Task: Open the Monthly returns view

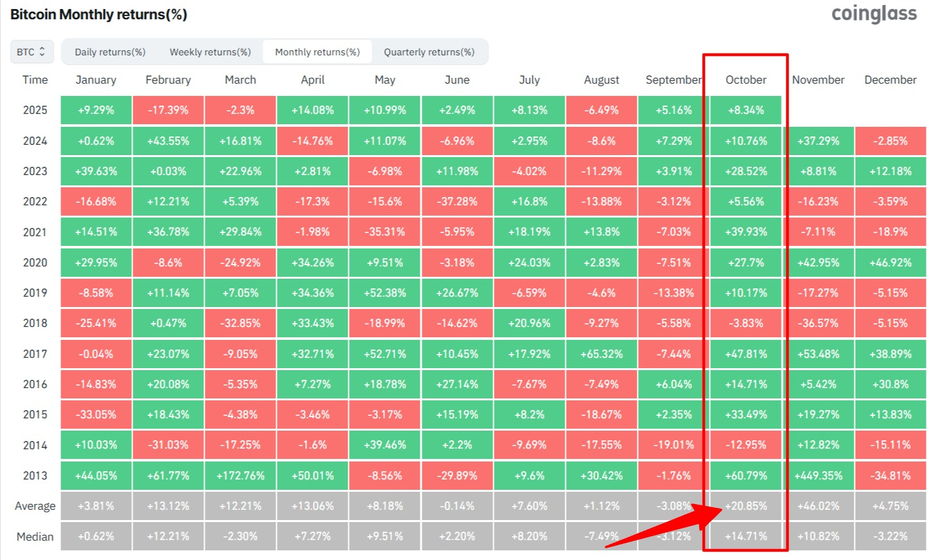Action: point(317,51)
